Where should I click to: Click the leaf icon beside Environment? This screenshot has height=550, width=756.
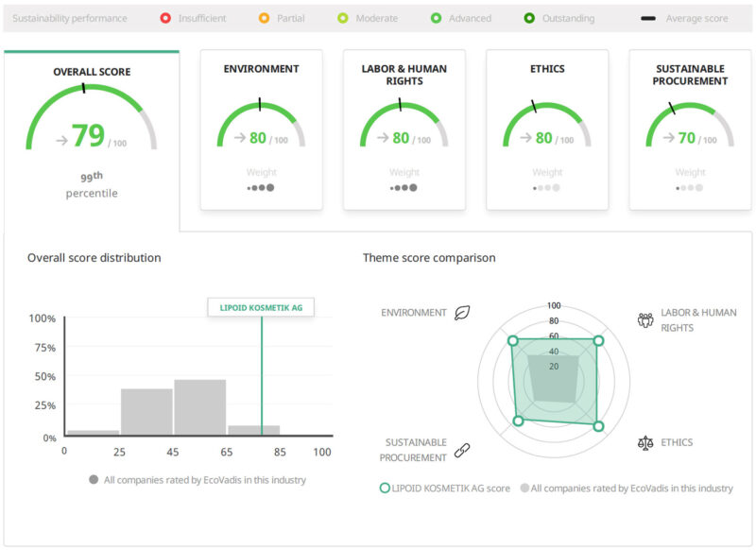click(x=462, y=313)
